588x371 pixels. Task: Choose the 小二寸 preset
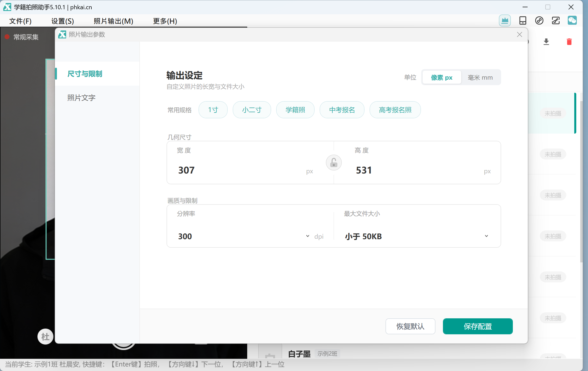pos(252,110)
